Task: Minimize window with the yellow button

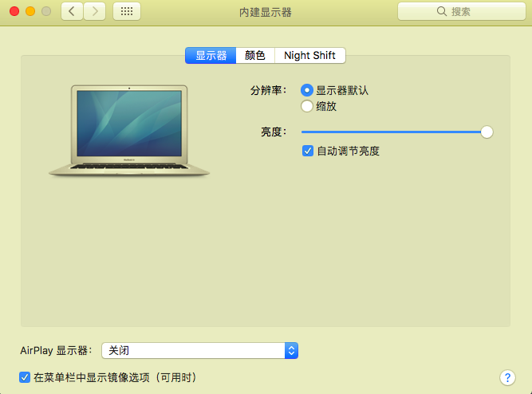Action: (x=30, y=11)
